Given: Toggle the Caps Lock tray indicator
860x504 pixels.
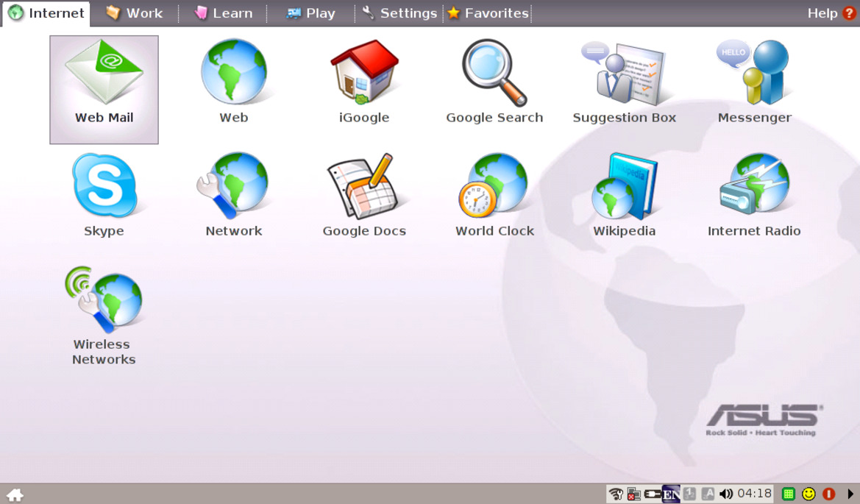Looking at the screenshot, I should point(708,494).
